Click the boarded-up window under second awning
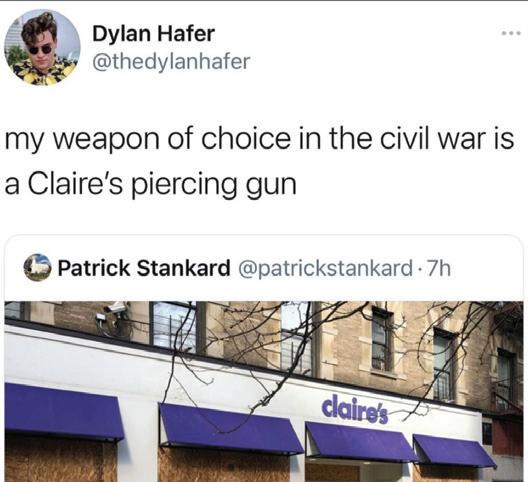Viewport: 528px width, 482px height. coord(224,468)
